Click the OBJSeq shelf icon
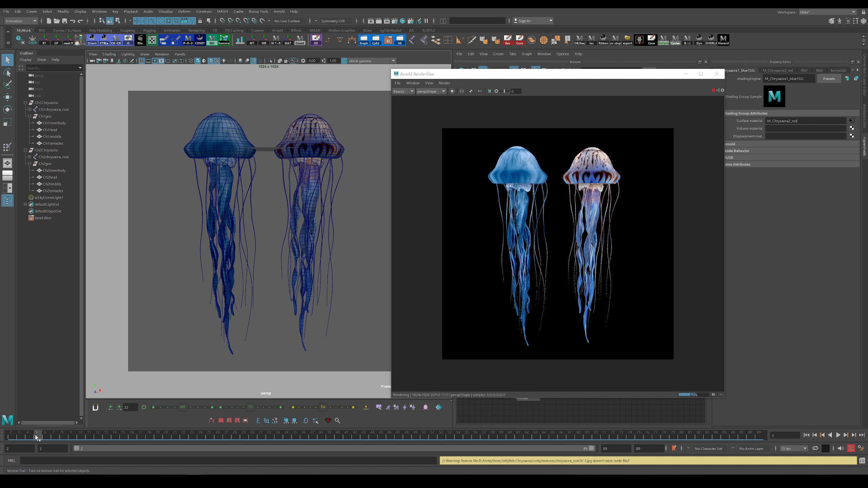 (579, 40)
